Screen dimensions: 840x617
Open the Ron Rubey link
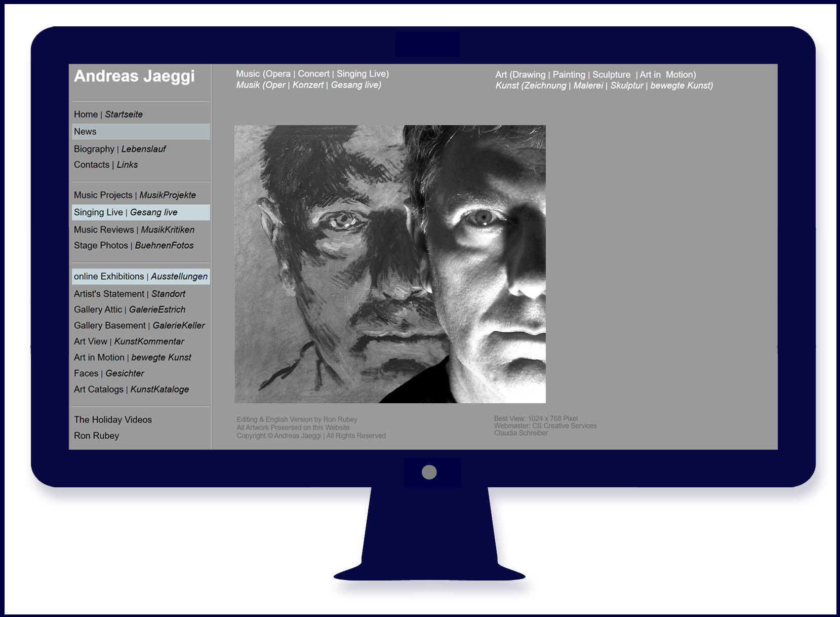coord(96,436)
